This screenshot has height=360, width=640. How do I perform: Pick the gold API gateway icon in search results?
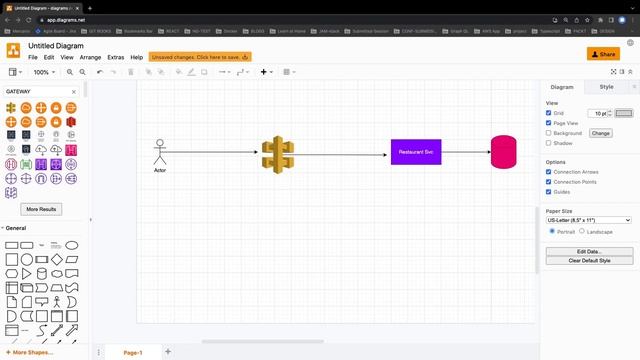pos(11,108)
